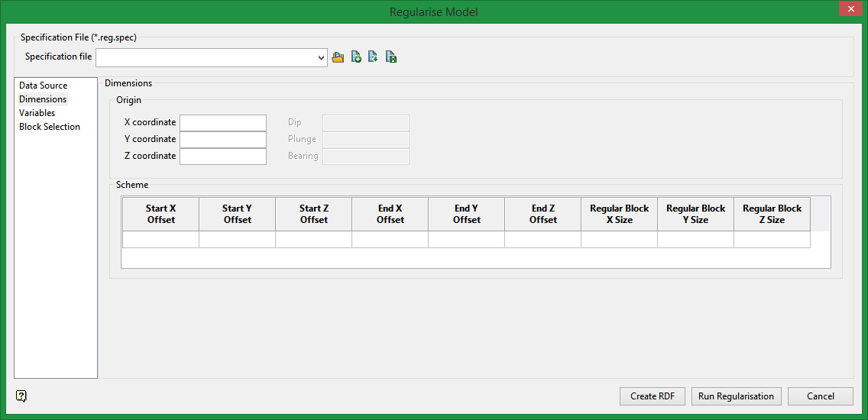868x420 pixels.
Task: Click the Regular Block Y Size header
Action: (x=695, y=214)
